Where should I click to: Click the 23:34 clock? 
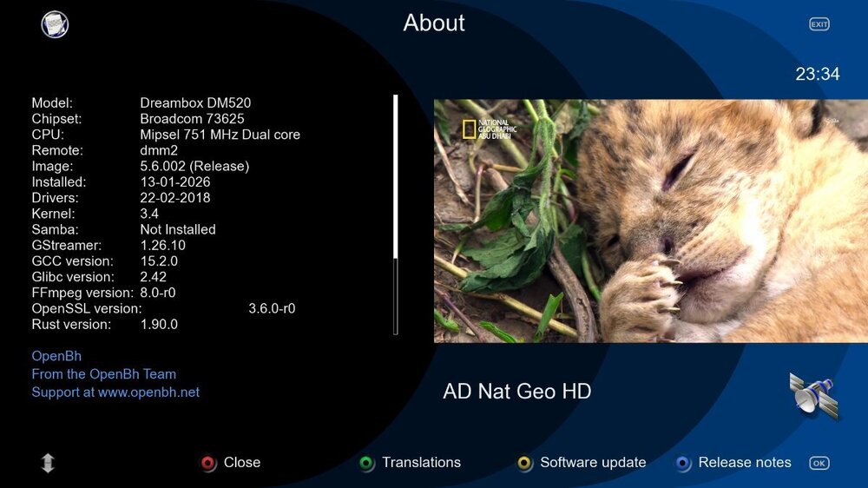[818, 74]
